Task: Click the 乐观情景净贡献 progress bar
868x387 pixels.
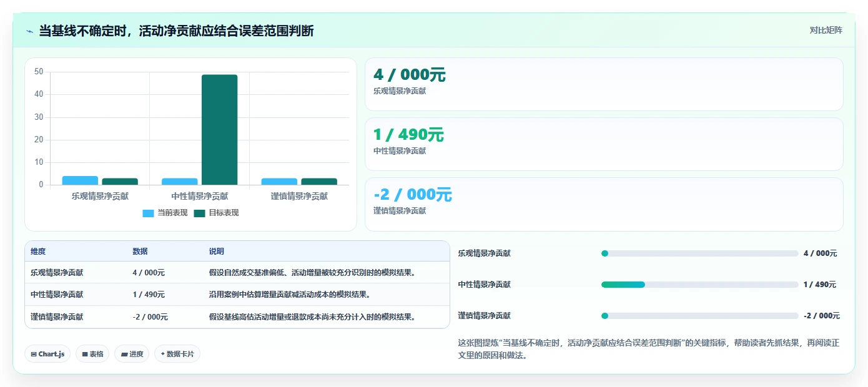Action: click(699, 253)
